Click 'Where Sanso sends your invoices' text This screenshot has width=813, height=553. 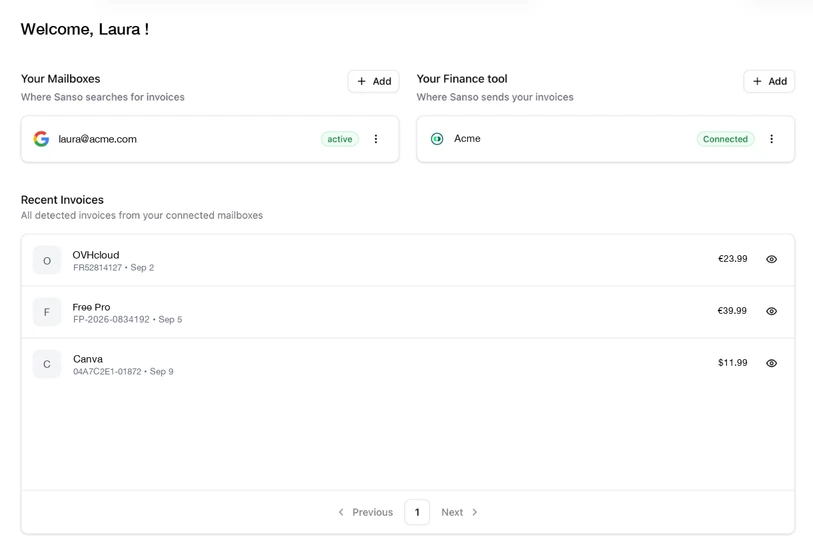click(495, 97)
